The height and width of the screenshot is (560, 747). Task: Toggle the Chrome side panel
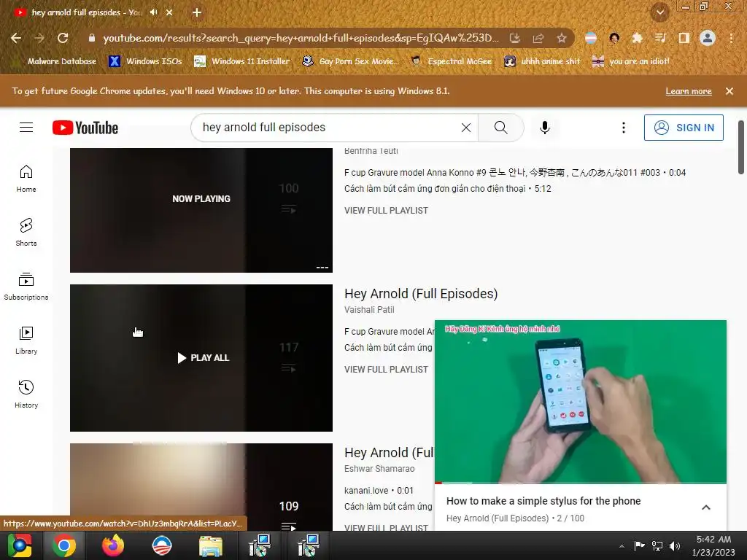[684, 38]
